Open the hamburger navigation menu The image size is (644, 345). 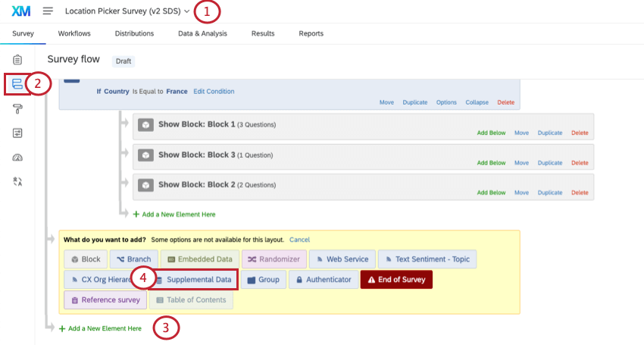tap(48, 11)
